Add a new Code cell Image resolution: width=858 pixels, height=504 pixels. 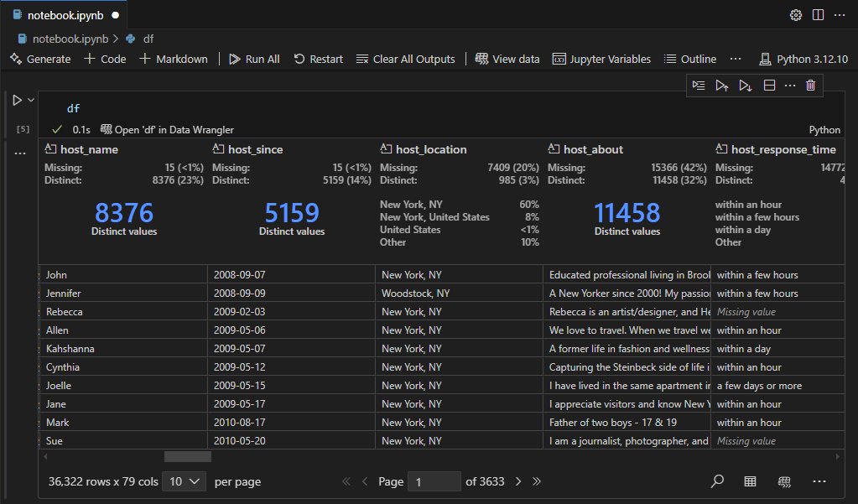tap(105, 59)
